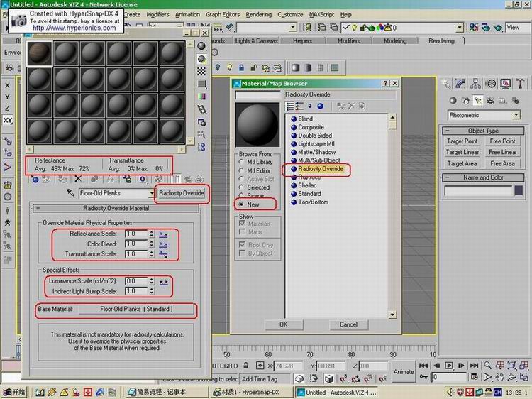Create a Free Area light
This screenshot has height=399, width=532.
(502, 163)
